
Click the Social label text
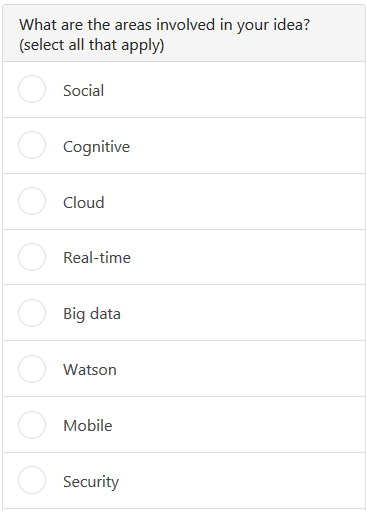point(84,91)
